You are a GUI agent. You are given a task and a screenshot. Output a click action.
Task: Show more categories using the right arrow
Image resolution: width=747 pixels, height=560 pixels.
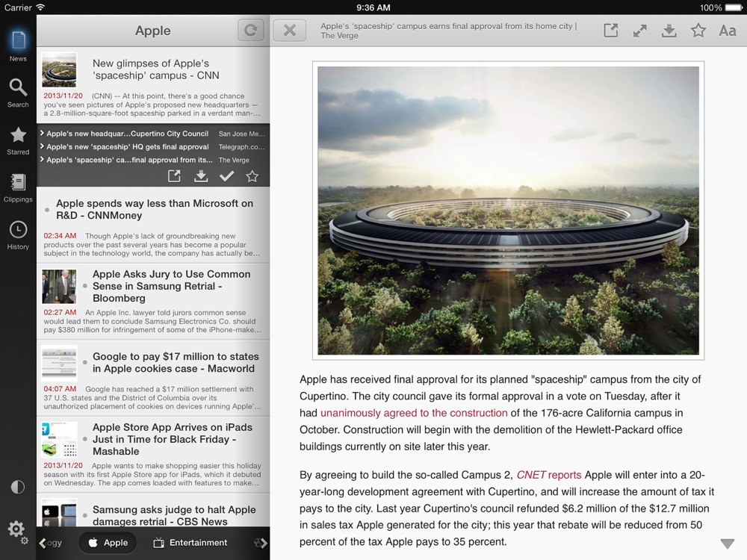pos(264,543)
